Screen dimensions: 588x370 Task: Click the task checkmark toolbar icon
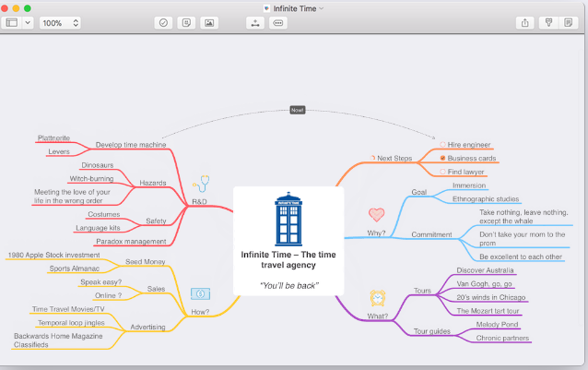pos(163,22)
